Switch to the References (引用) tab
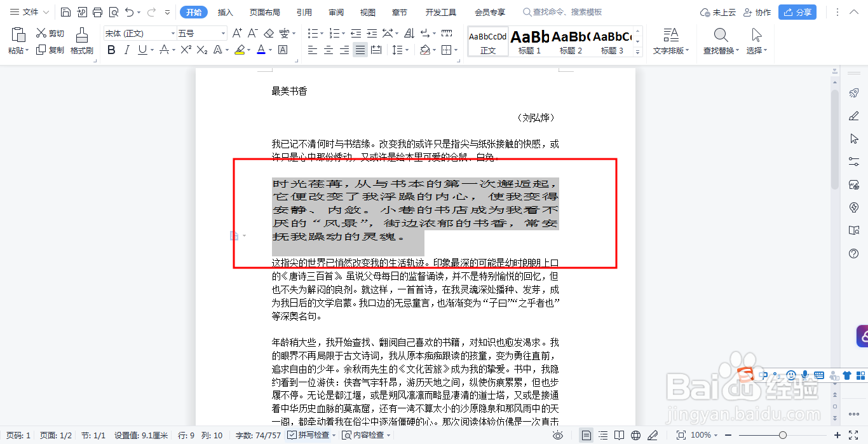 click(x=304, y=12)
